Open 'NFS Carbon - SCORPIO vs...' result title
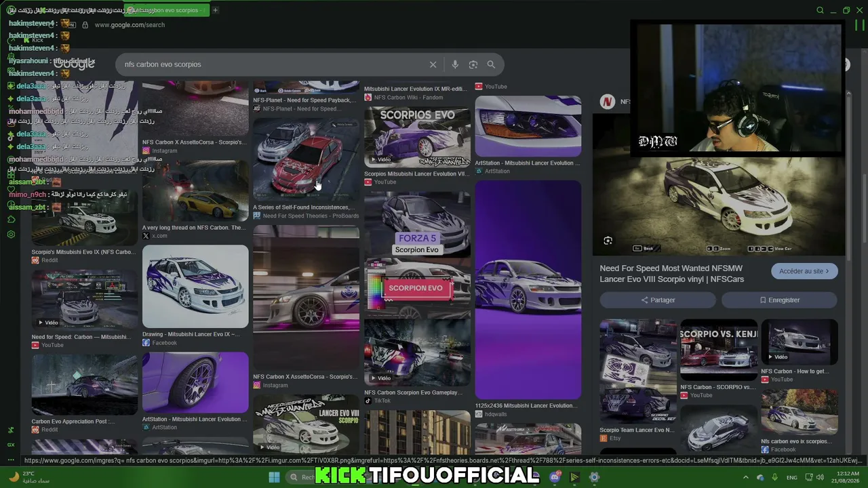 pos(717,388)
